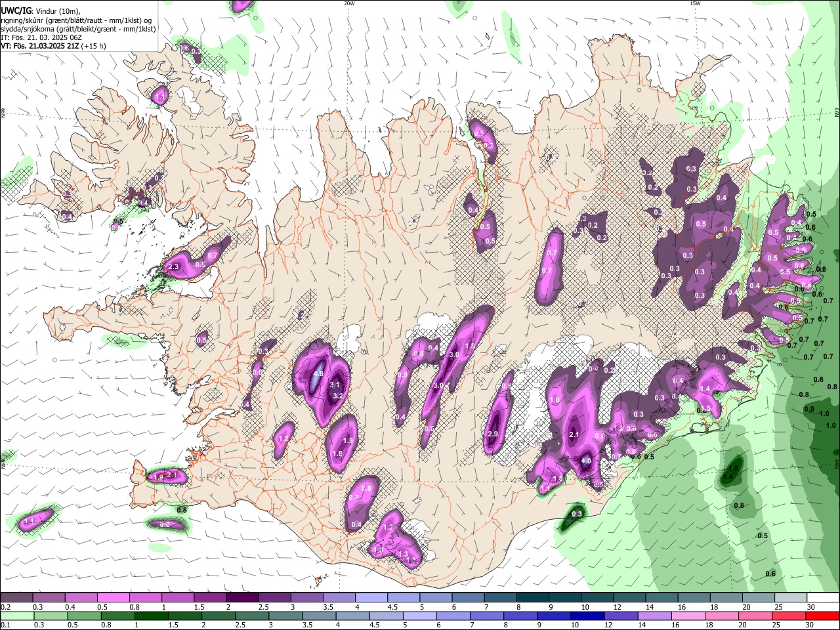This screenshot has height=630, width=840.
Task: Select purple legend swatch starting at 0.2
Action: tap(16, 597)
